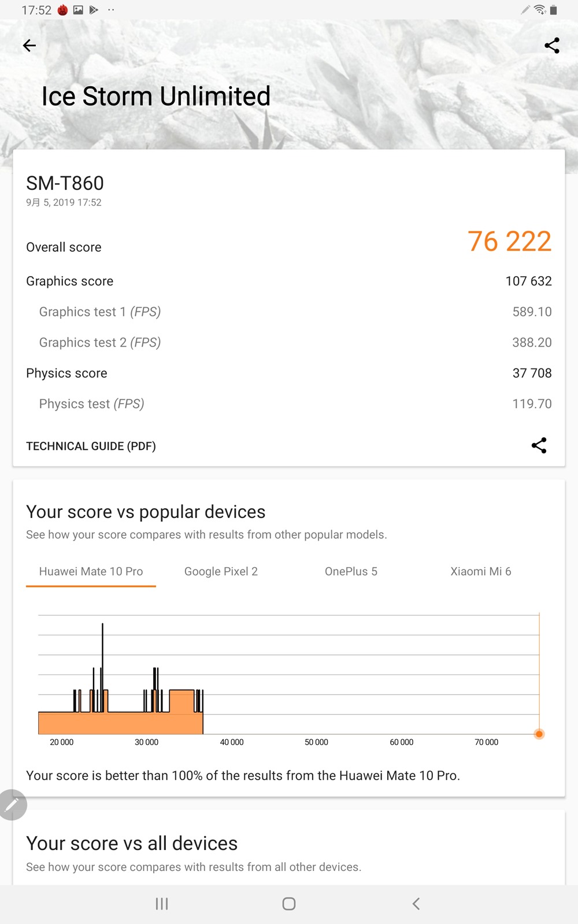Tap the floating pencil edit button
Screen dimensions: 578x924
coord(12,804)
